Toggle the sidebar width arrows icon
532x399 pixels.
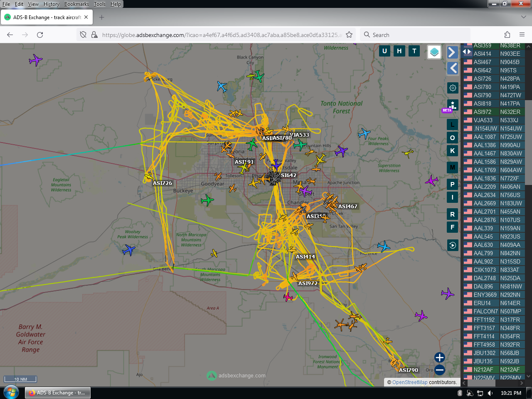(x=467, y=52)
